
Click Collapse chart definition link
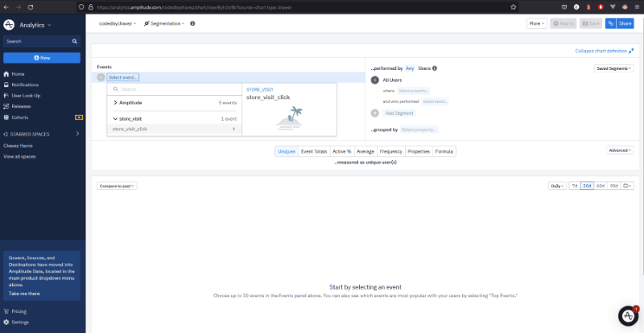[605, 51]
